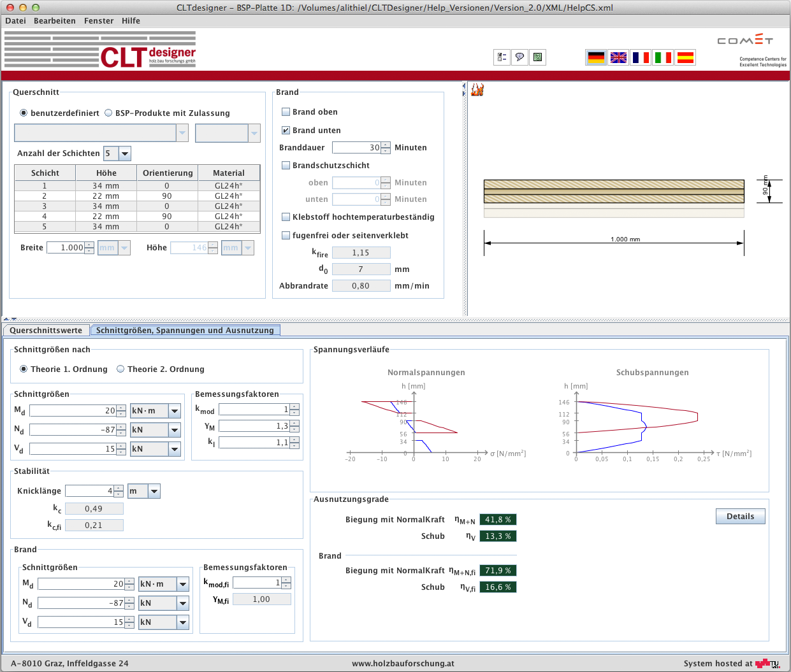Open the Anzahl der Schichten dropdown
This screenshot has height=672, width=791.
(x=125, y=154)
